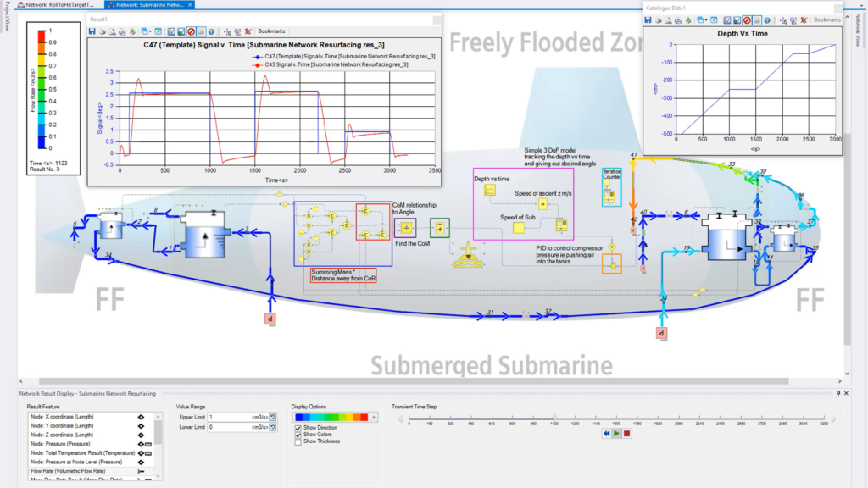Click the save icon in Result1 toolbar
Image resolution: width=868 pixels, height=488 pixels.
point(93,31)
